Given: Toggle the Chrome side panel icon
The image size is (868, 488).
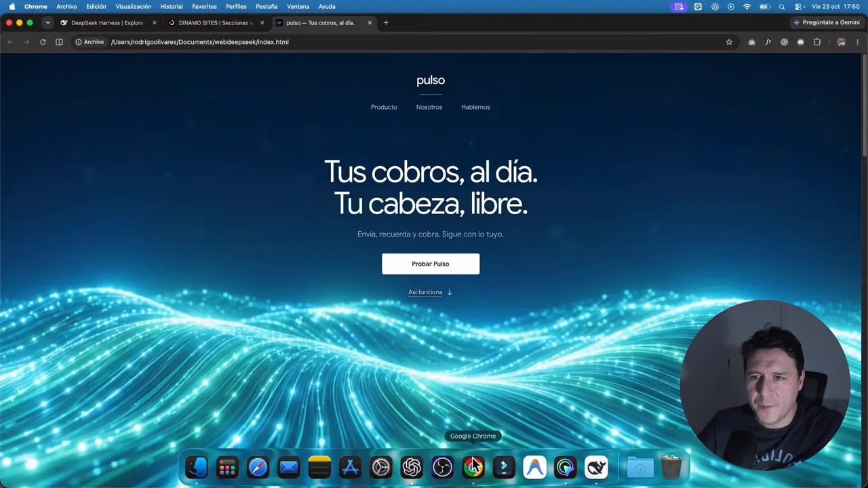Looking at the screenshot, I should click(x=59, y=42).
